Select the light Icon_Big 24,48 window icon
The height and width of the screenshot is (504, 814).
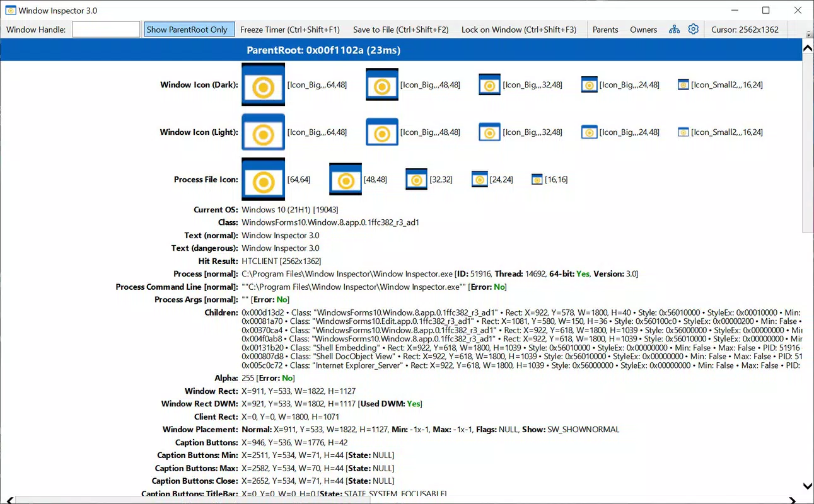[589, 132]
